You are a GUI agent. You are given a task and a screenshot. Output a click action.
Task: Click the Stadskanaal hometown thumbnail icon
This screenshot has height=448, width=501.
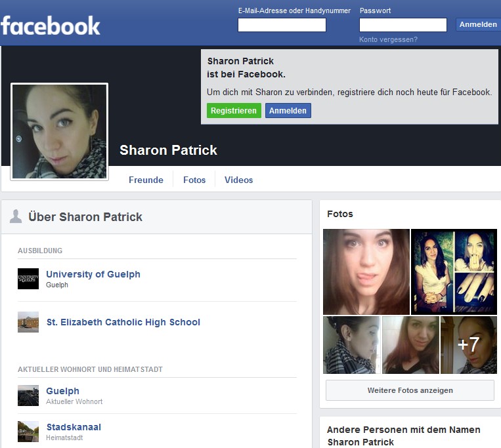28,432
